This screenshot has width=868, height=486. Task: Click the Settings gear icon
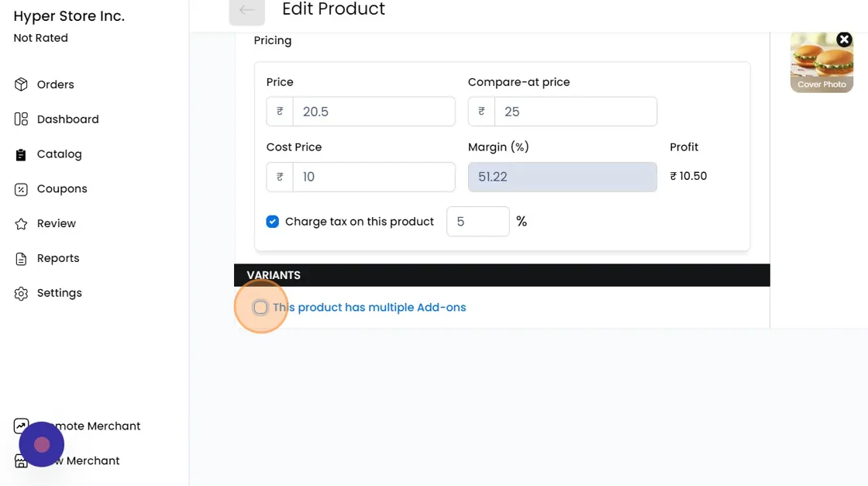[21, 294]
